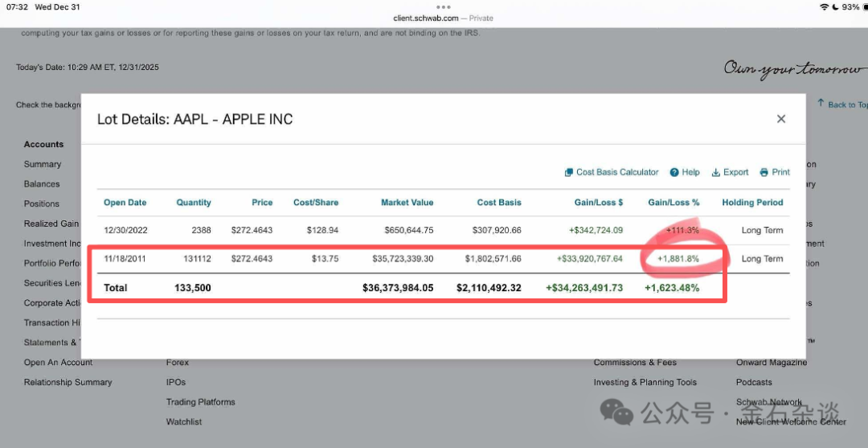Screen dimensions: 868x448
Task: Tap the battery indicator in status bar
Action: [851, 6]
